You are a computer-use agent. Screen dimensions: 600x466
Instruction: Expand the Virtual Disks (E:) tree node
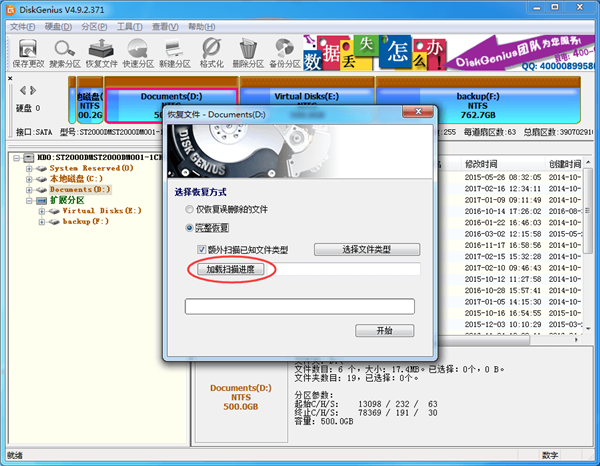coord(42,211)
